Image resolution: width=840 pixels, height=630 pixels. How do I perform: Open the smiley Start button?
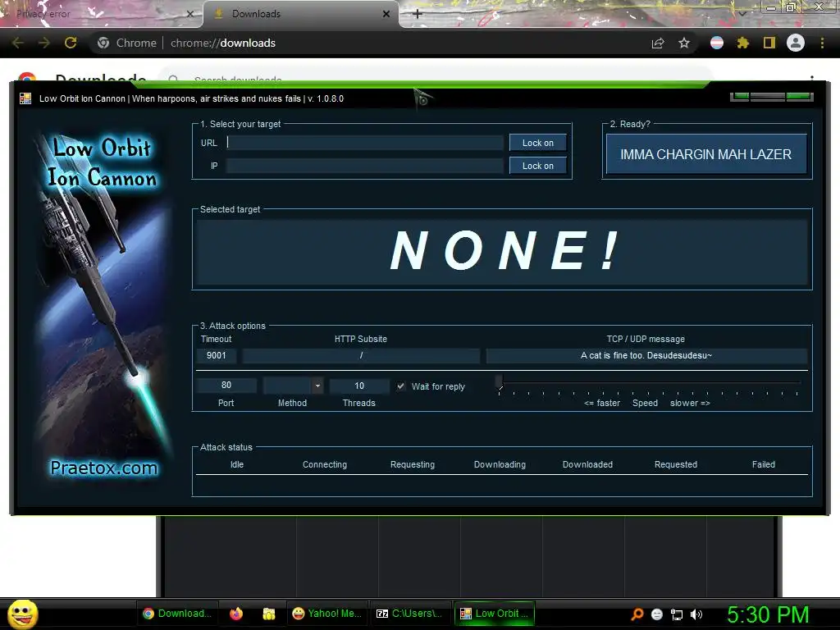point(22,614)
